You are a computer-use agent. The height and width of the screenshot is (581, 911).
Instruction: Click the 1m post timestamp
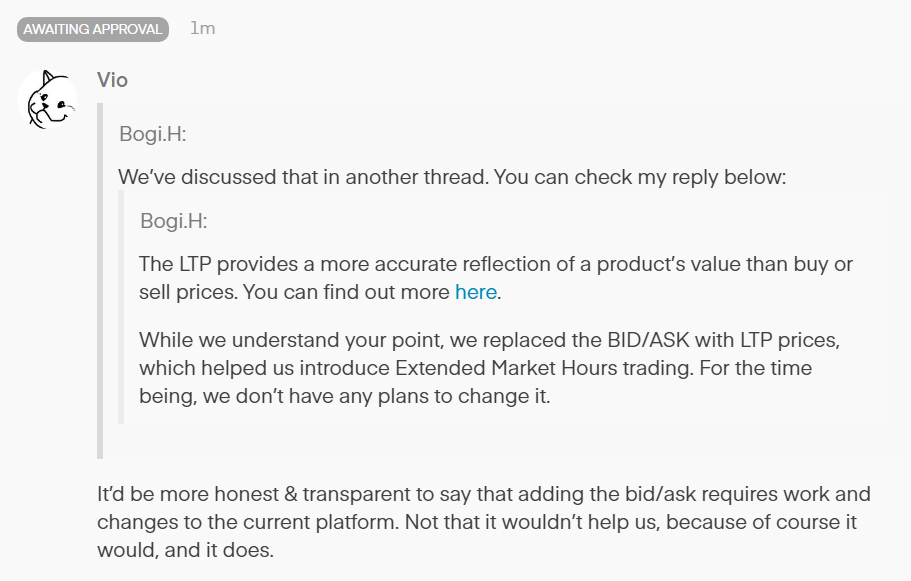click(202, 28)
